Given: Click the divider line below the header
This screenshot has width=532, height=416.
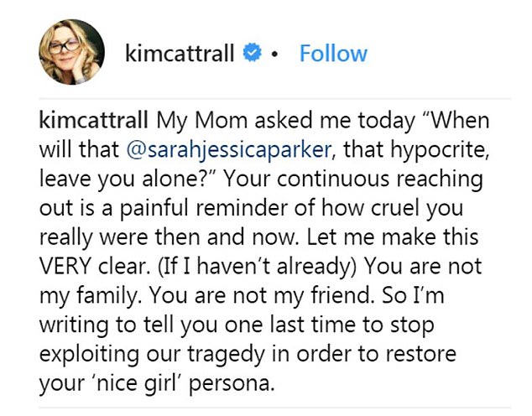Looking at the screenshot, I should 275,99.
